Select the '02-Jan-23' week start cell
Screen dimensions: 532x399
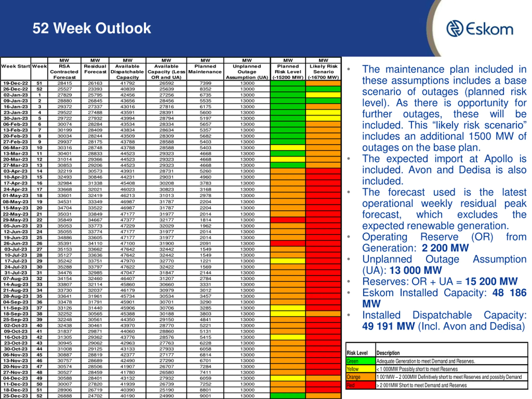16,95
